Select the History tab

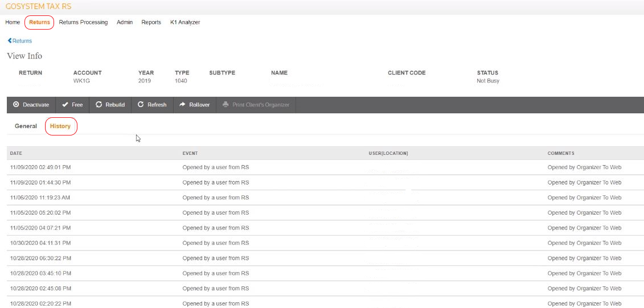60,126
